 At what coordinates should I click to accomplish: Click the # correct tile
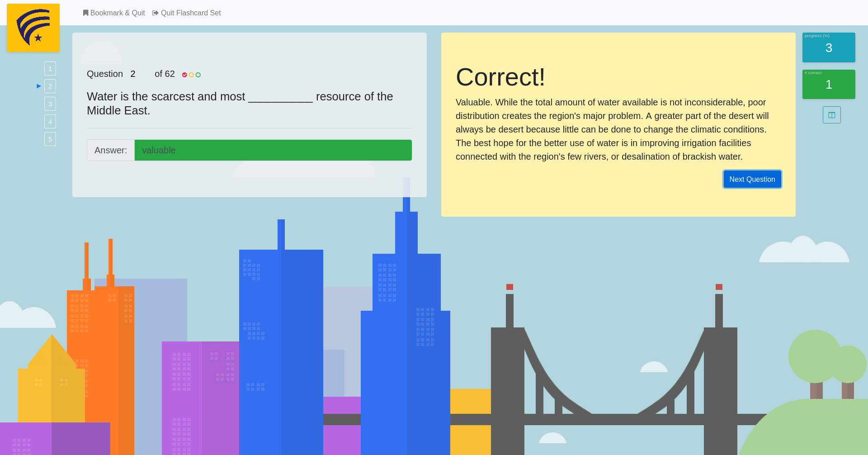point(829,84)
